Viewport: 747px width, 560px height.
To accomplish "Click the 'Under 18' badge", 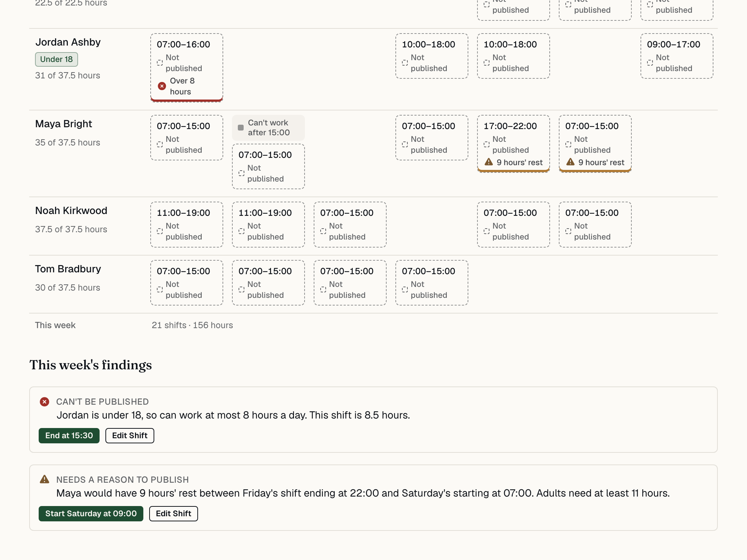I will 57,59.
